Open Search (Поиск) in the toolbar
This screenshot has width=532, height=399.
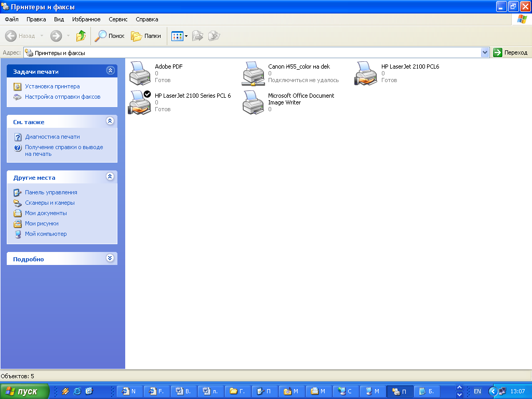pos(110,36)
